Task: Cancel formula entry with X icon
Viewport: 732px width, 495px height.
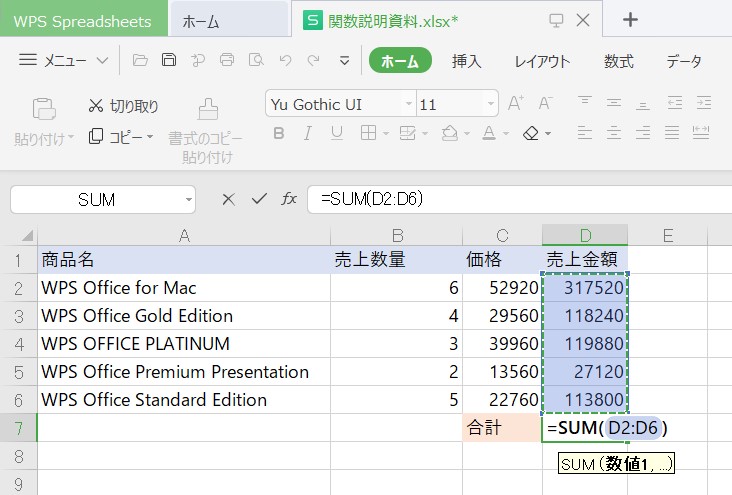Action: coord(228,199)
